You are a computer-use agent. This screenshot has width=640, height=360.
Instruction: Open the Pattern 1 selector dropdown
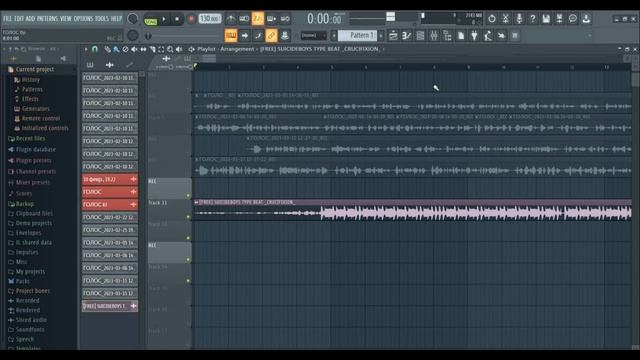pyautogui.click(x=357, y=36)
